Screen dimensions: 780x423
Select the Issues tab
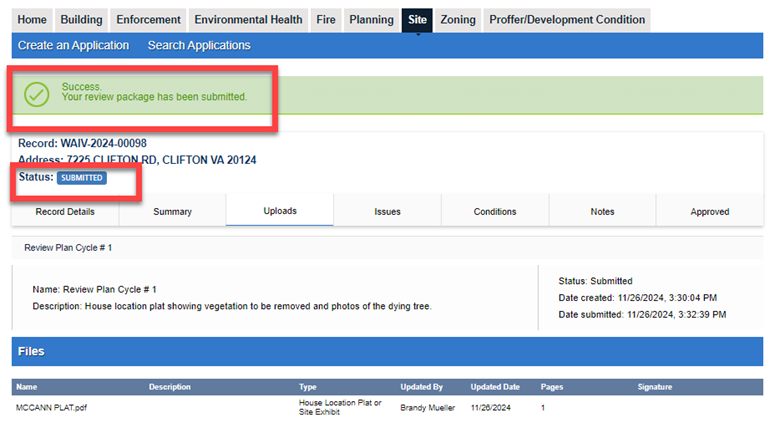(x=387, y=212)
